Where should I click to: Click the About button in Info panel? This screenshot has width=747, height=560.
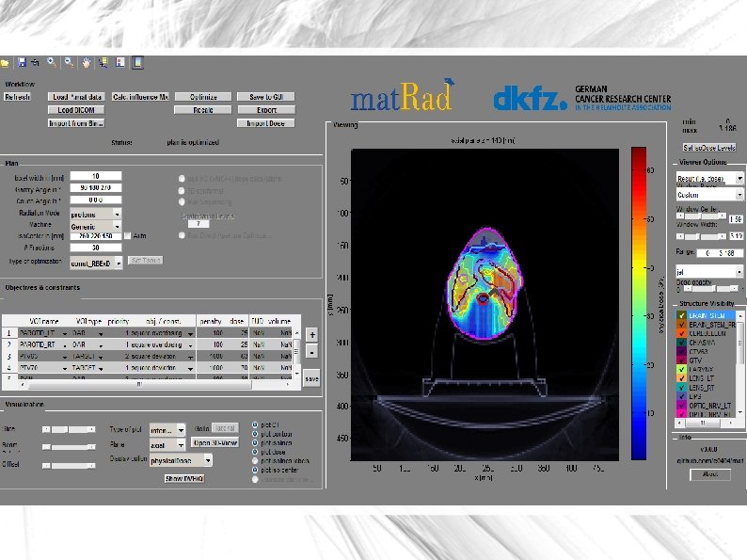(x=710, y=474)
